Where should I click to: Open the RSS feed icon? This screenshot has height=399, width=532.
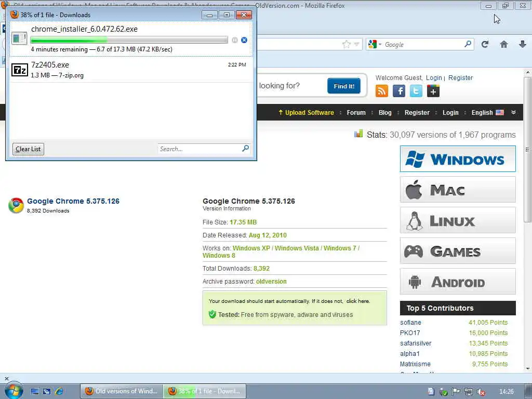click(x=382, y=91)
